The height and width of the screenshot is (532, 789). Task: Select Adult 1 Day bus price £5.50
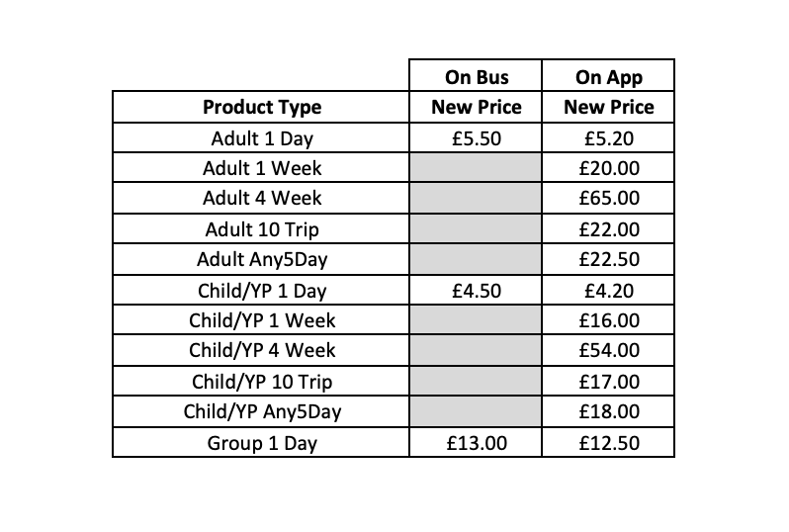click(477, 138)
